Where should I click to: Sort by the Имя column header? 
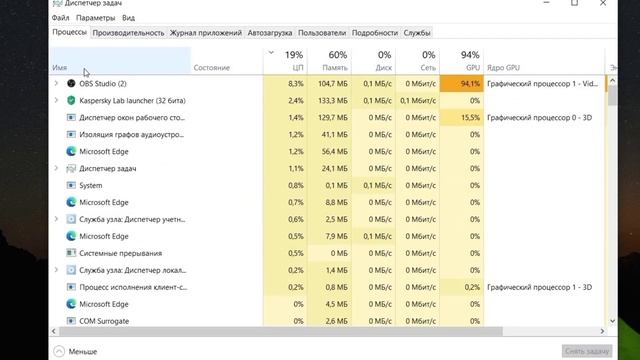tap(120, 61)
